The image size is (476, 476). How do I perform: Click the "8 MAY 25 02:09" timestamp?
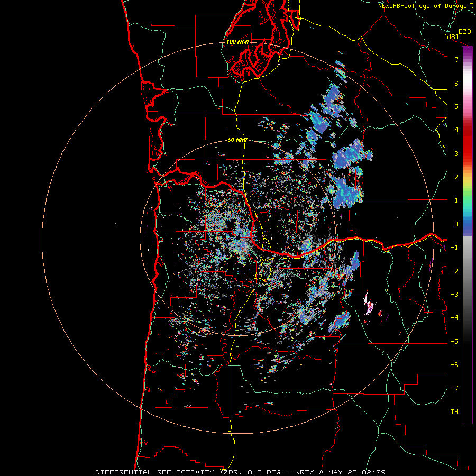pyautogui.click(x=352, y=472)
